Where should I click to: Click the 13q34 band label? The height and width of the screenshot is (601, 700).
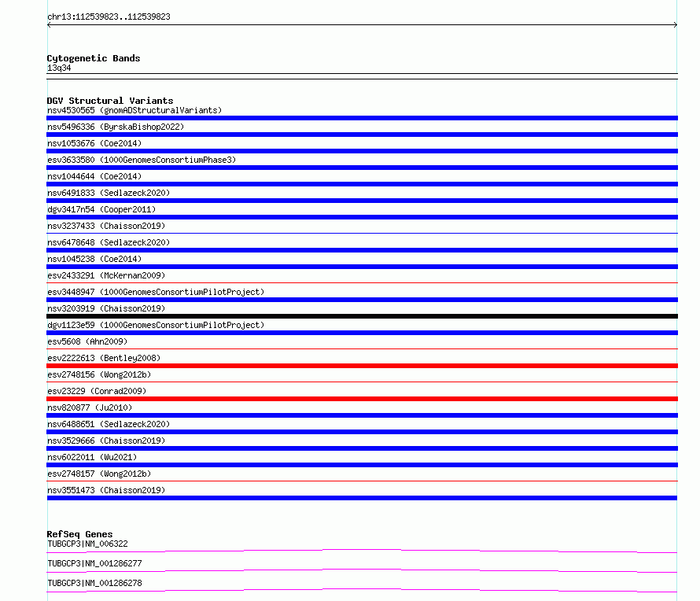pyautogui.click(x=59, y=68)
